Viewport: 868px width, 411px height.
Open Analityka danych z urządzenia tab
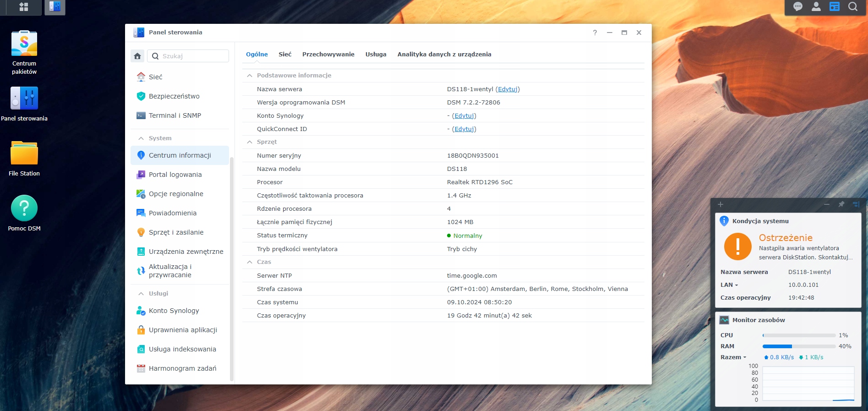[x=444, y=54]
